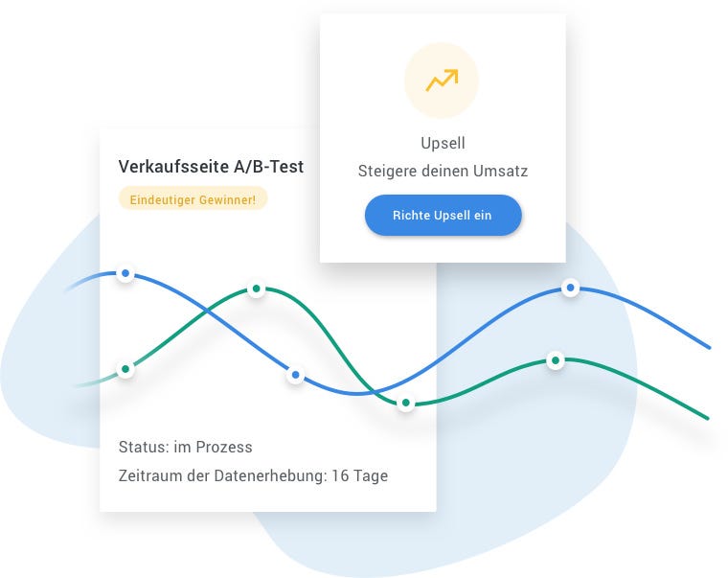
Task: Select the rightmost green data point
Action: (554, 360)
